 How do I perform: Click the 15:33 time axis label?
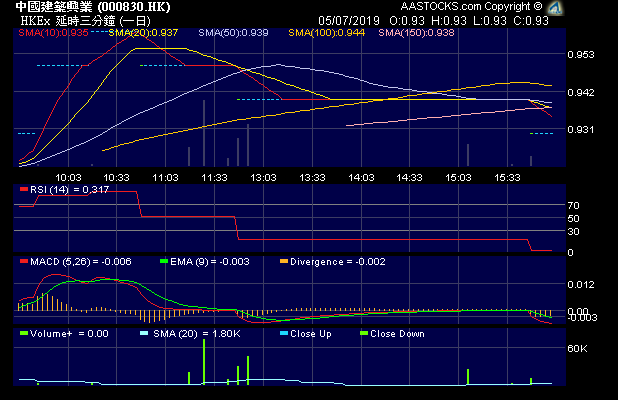click(x=508, y=178)
